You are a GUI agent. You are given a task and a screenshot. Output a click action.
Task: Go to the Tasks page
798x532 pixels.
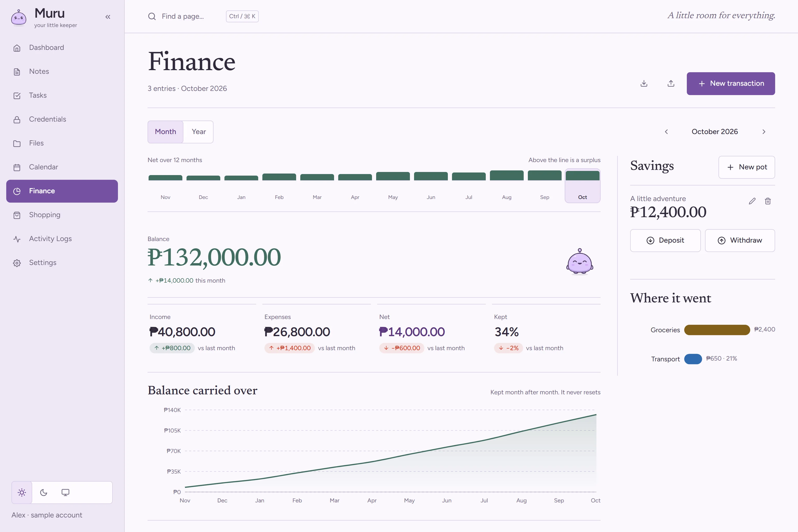(62, 95)
